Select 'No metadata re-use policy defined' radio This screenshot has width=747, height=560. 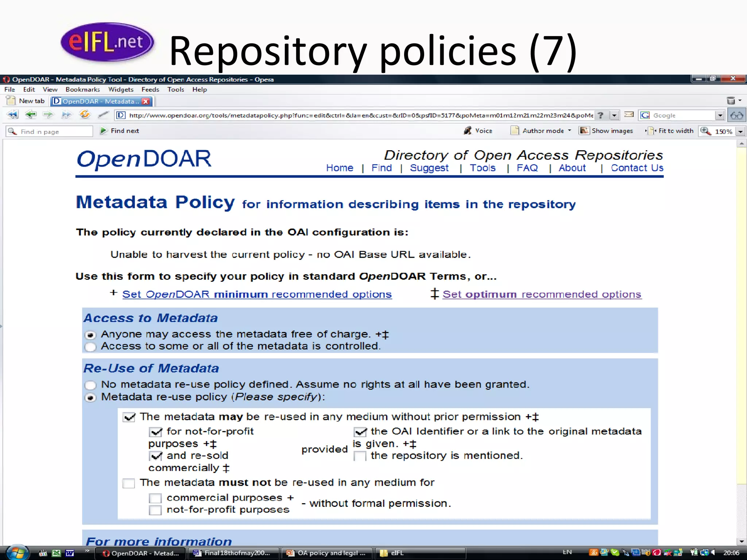(x=90, y=385)
